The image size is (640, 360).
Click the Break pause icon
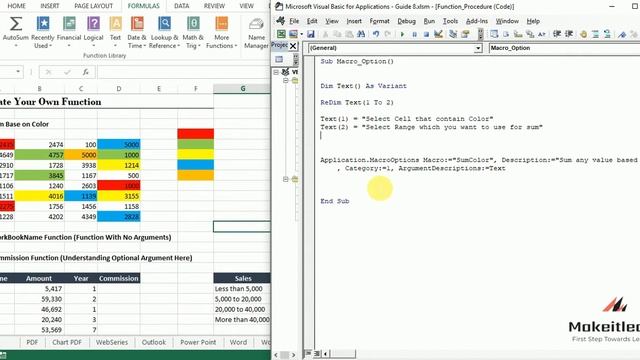click(414, 34)
